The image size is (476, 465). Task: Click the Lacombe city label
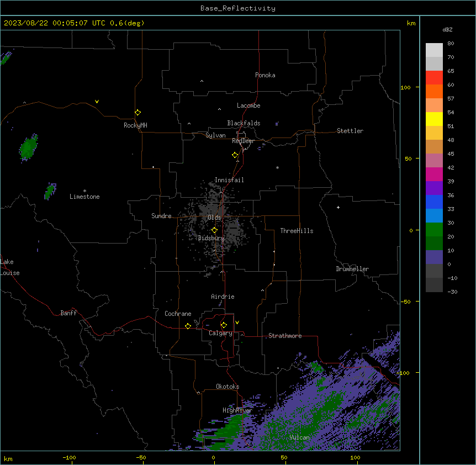[248, 105]
